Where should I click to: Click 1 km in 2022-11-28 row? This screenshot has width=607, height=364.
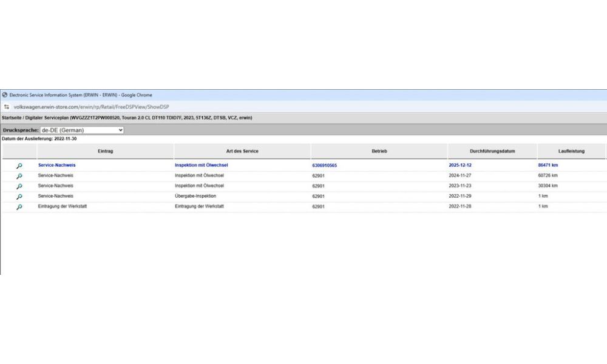[x=543, y=206]
